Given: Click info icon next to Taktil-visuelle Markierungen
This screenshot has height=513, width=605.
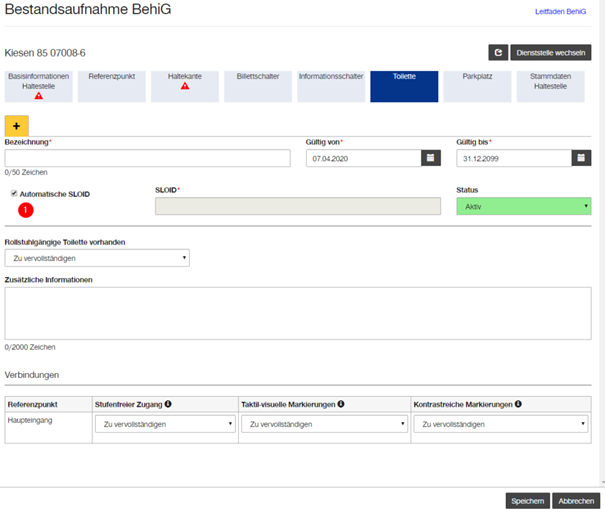Looking at the screenshot, I should click(x=341, y=404).
